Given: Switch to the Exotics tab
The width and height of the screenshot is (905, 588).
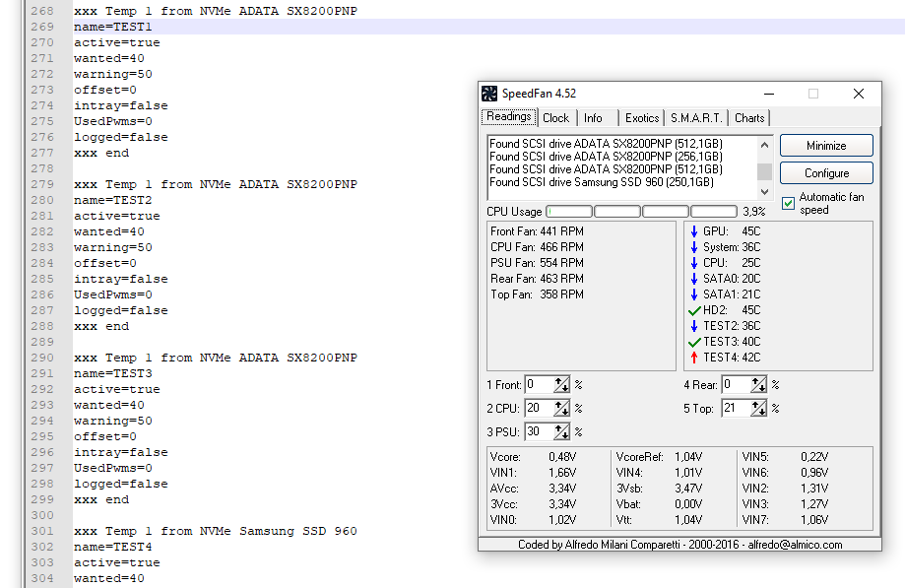Looking at the screenshot, I should point(642,118).
